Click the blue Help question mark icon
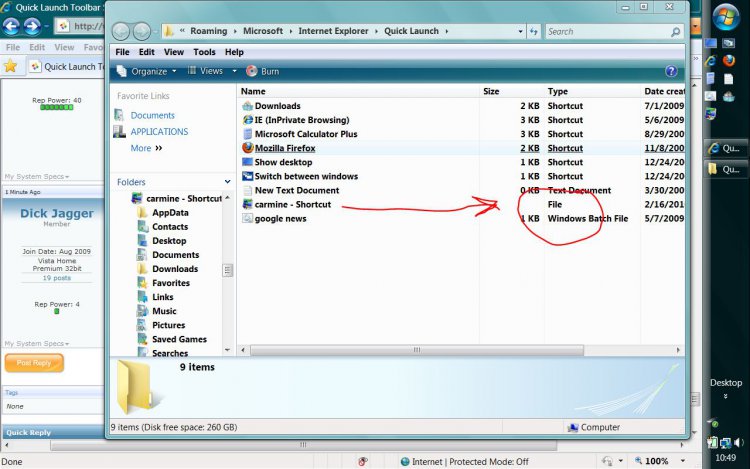This screenshot has width=750, height=469. 671,72
